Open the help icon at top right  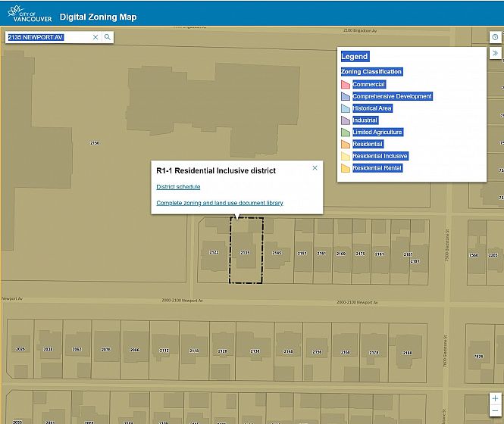coord(495,37)
